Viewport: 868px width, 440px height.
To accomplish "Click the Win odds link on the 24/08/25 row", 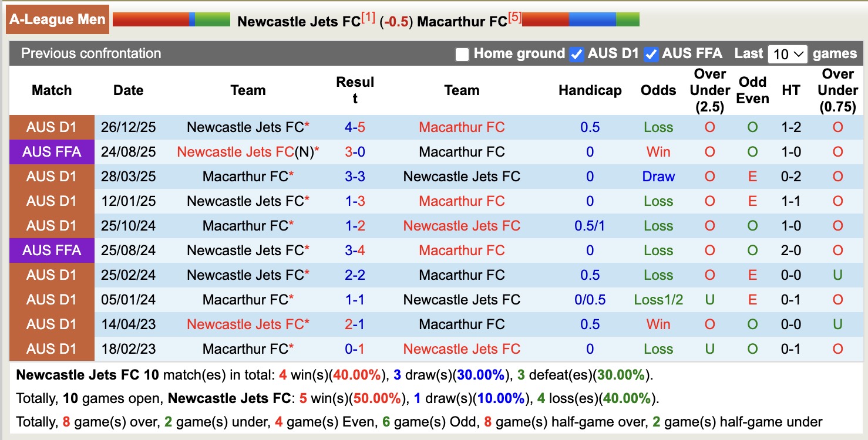I will (658, 151).
